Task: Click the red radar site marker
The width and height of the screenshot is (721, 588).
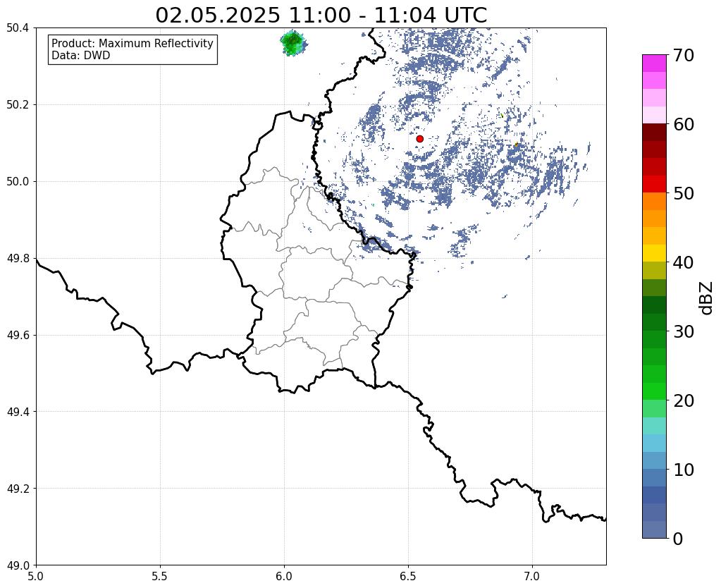Action: coord(420,138)
